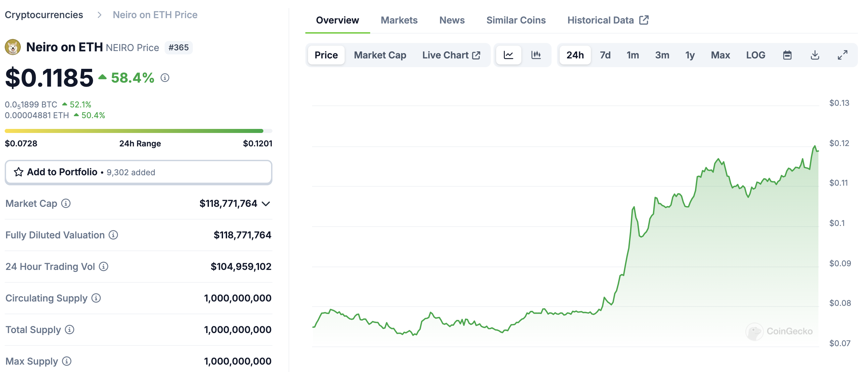Expand Market Cap value chevron
868x372 pixels.
(266, 204)
